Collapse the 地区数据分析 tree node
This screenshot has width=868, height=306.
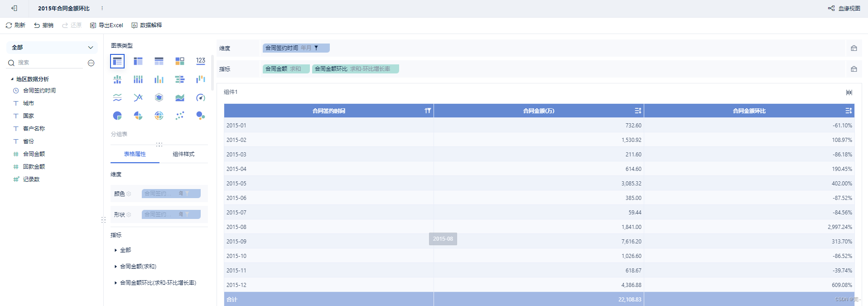(x=12, y=79)
